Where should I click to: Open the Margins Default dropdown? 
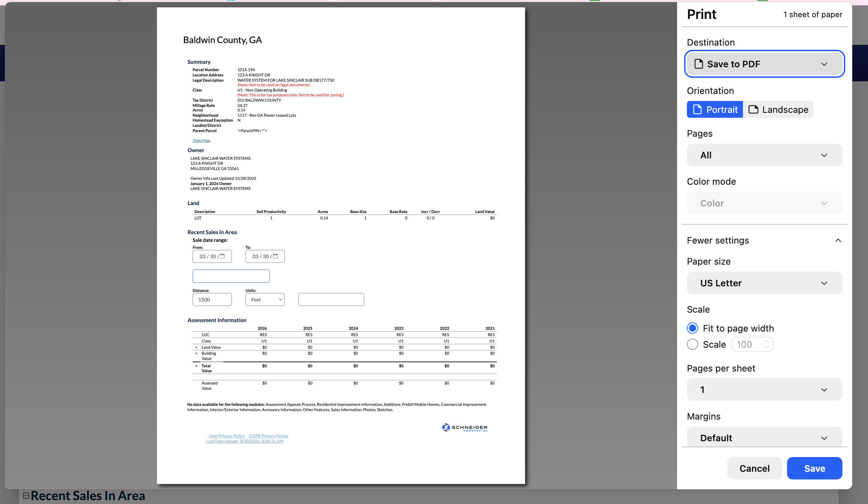[x=764, y=438]
